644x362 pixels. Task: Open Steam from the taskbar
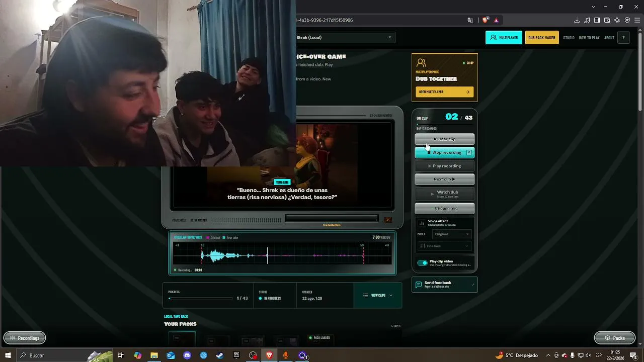(220, 355)
